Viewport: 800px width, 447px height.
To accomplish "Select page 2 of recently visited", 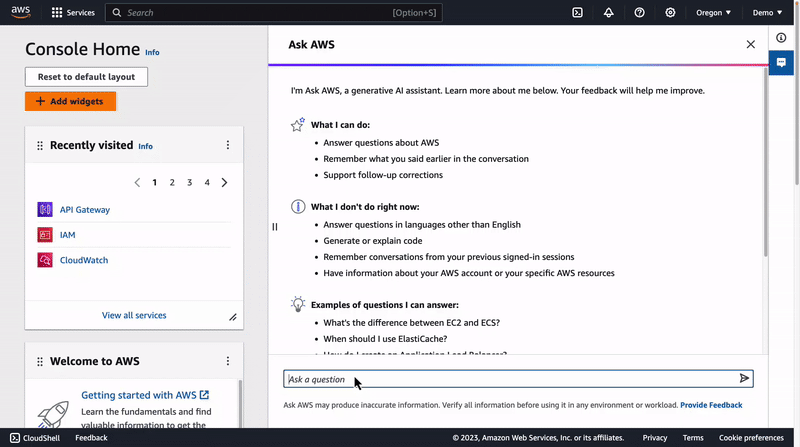I will 172,183.
